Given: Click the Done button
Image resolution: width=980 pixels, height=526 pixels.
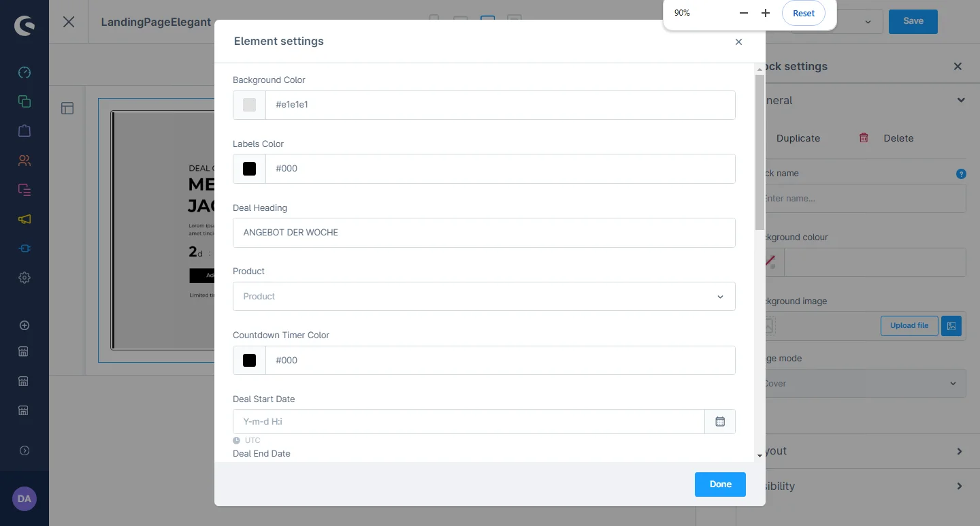Looking at the screenshot, I should (720, 484).
